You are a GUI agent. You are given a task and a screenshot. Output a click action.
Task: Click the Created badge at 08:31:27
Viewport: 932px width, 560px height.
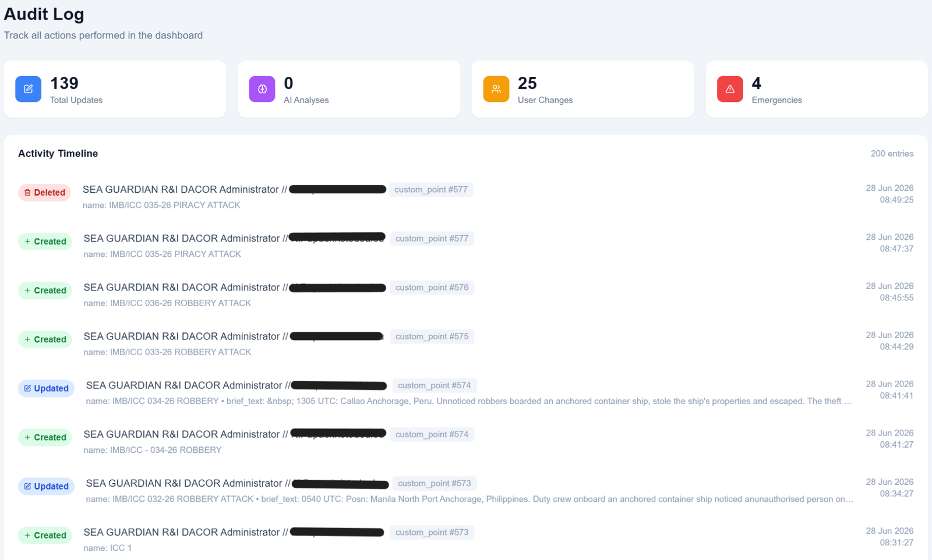coord(45,535)
